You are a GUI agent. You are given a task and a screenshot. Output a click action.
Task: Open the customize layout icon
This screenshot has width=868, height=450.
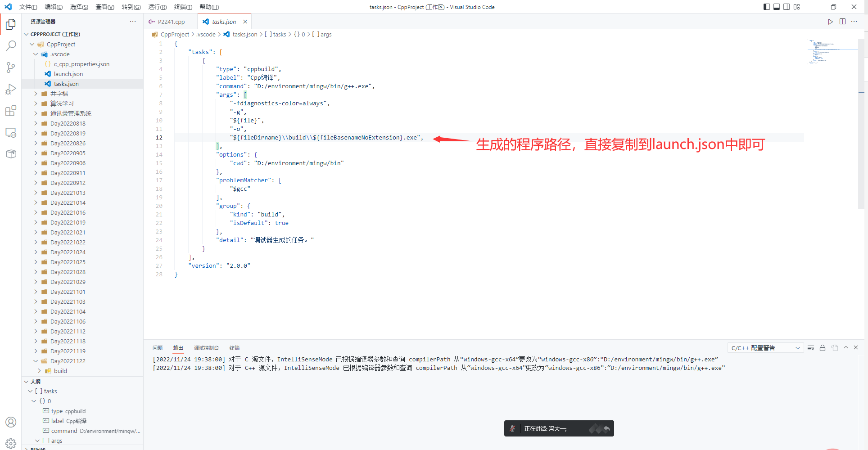[x=797, y=7]
